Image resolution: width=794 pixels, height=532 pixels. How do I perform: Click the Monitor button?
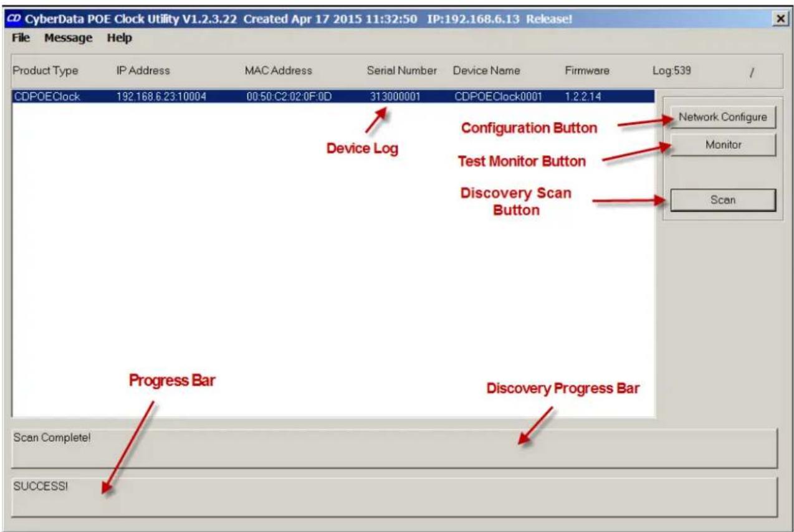(x=723, y=145)
